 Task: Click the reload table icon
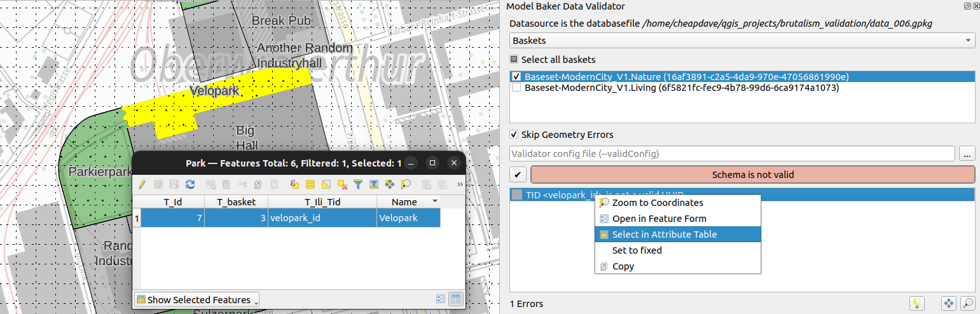point(190,184)
